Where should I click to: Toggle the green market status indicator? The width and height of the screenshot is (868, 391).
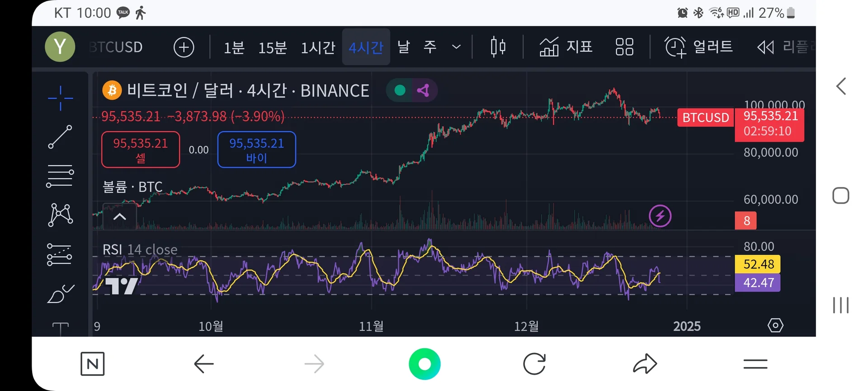point(400,91)
